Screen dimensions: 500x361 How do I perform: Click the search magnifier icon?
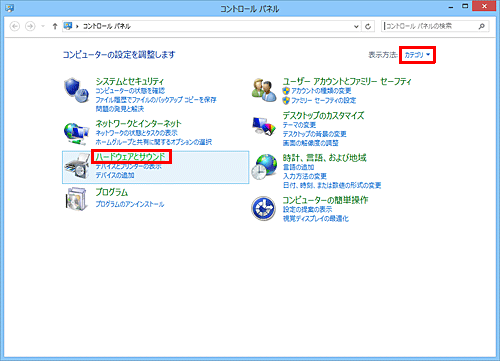coord(481,26)
